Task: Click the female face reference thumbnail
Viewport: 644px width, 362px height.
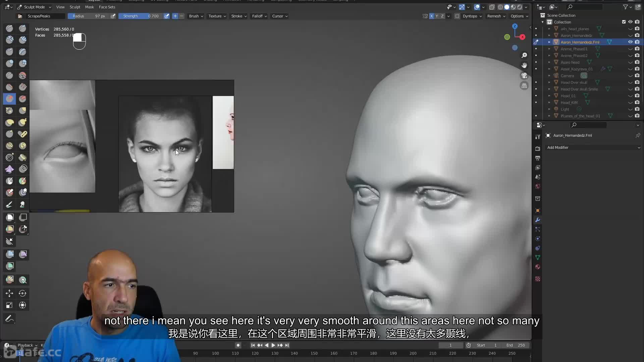Action: pos(165,154)
